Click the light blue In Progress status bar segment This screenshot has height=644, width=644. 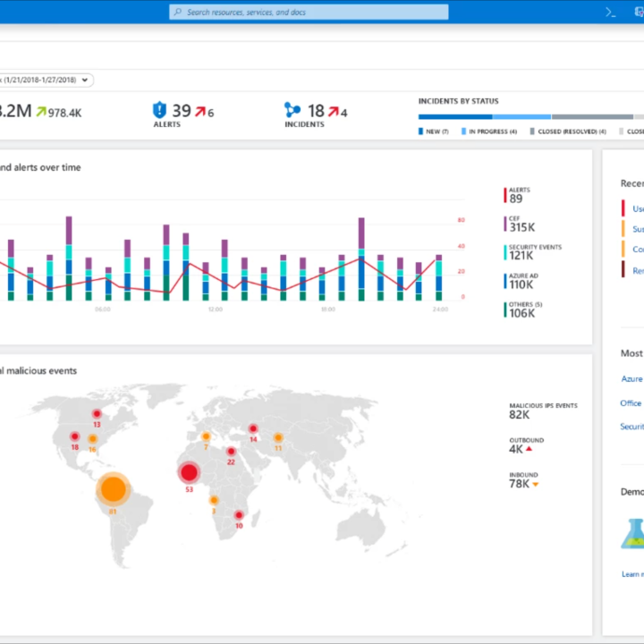point(521,116)
